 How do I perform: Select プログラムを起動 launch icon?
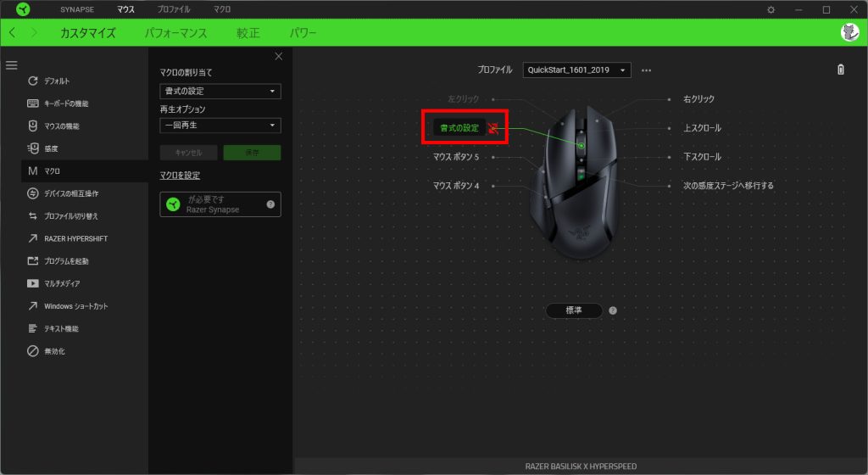point(33,260)
